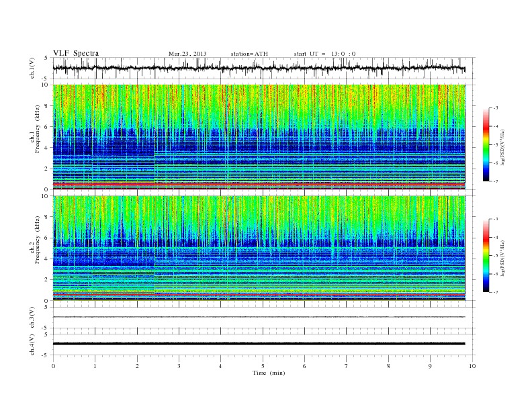This screenshot has height=411, width=532.
Task: Click inside the ch.1 spectrogram panel
Action: (259, 137)
